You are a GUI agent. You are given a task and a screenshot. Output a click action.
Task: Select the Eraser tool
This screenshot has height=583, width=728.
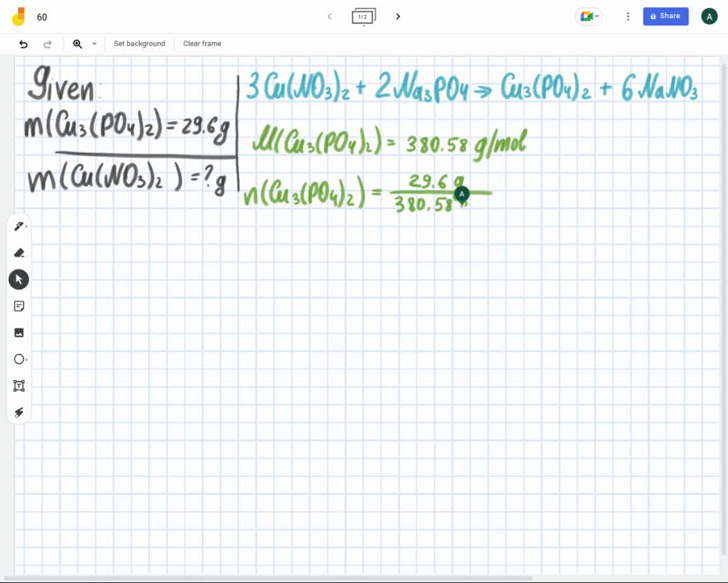18,252
